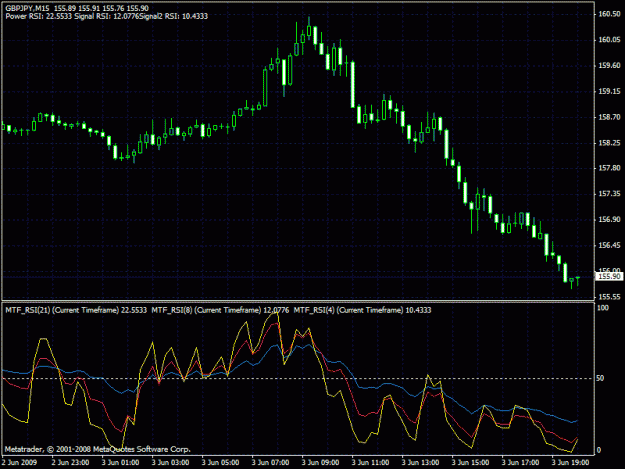The height and width of the screenshot is (469, 625).
Task: Click the RSI scale value 50
Action: point(600,378)
